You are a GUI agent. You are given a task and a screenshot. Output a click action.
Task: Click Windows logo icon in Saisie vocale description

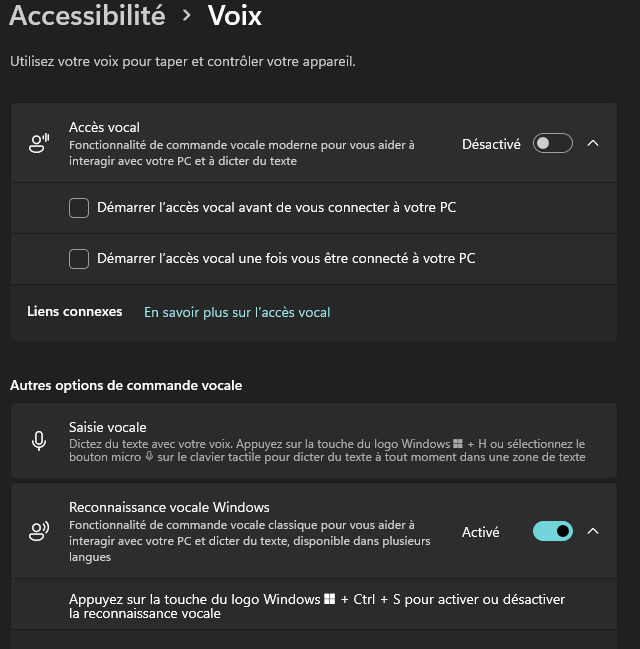click(458, 443)
